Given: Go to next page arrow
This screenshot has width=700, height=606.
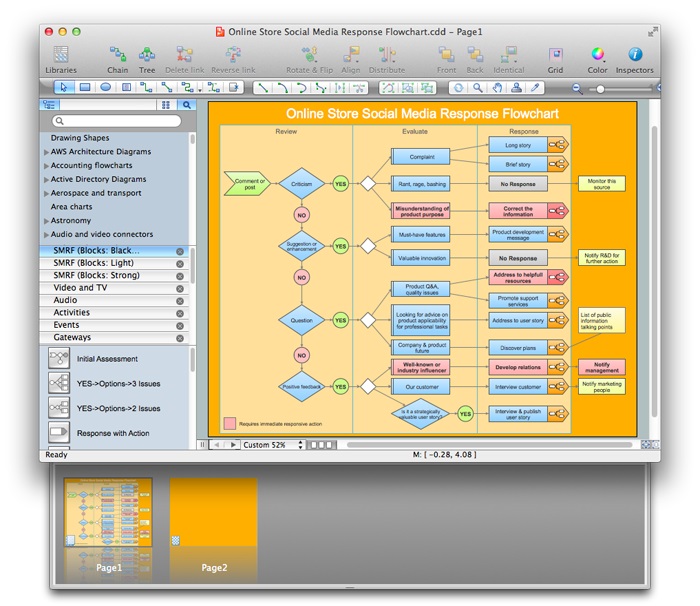Looking at the screenshot, I should pos(233,445).
